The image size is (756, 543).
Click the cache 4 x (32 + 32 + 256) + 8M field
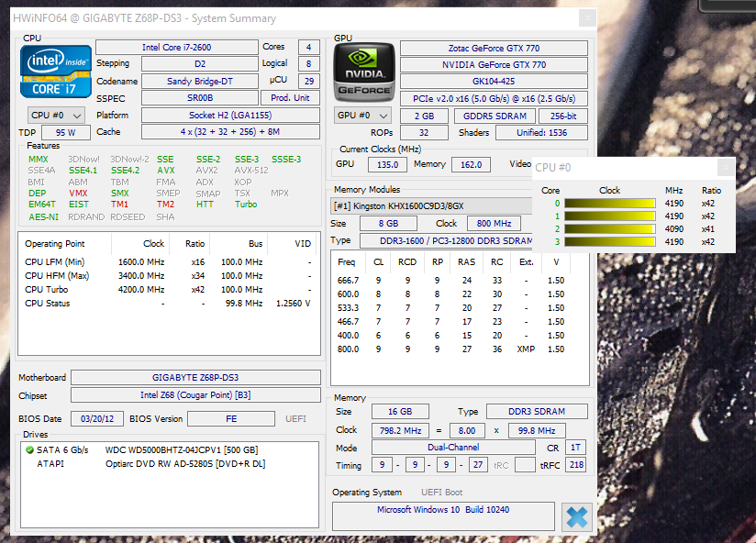click(x=230, y=131)
